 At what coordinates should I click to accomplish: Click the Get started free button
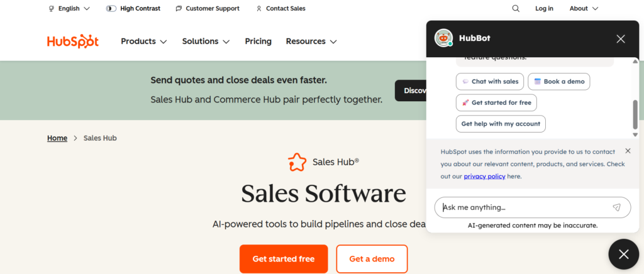284,259
